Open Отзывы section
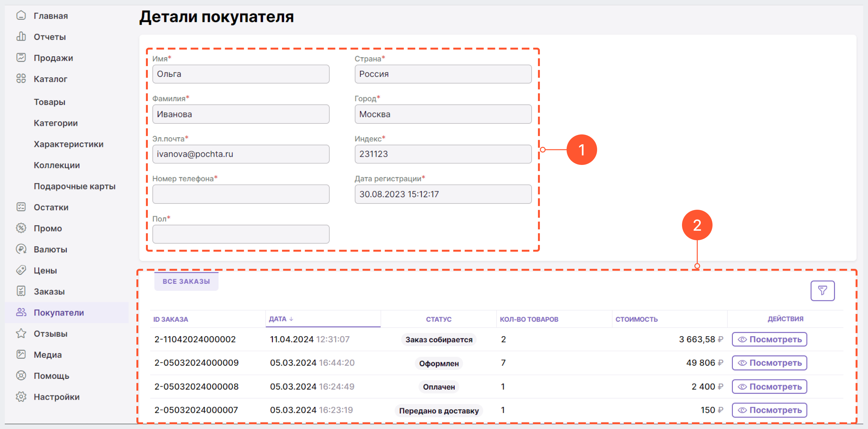Screen dimensions: 868x429 (x=51, y=334)
